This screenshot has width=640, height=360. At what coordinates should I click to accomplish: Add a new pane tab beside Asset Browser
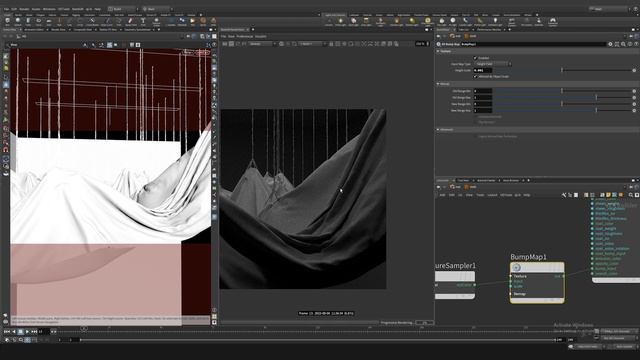tap(529, 180)
